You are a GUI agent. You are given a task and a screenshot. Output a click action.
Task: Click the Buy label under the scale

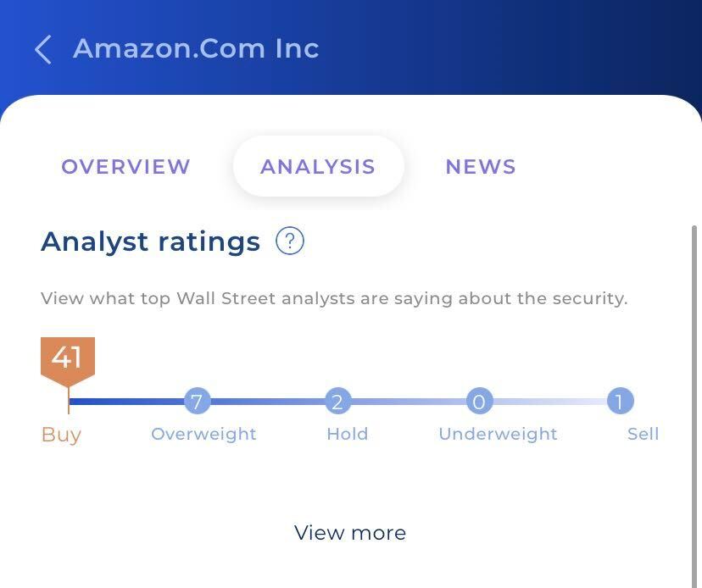(x=61, y=435)
